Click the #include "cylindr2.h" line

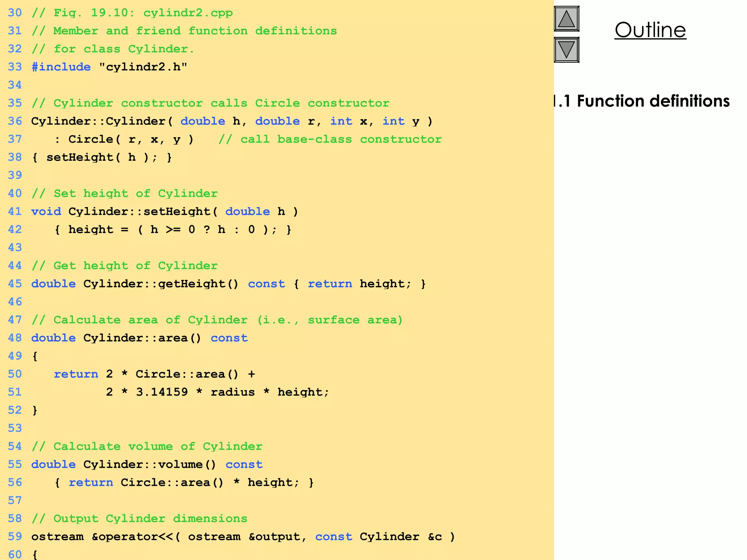coord(109,67)
